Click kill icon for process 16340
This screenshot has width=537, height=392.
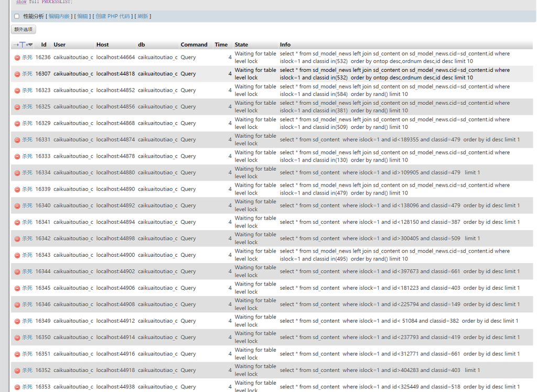[17, 206]
